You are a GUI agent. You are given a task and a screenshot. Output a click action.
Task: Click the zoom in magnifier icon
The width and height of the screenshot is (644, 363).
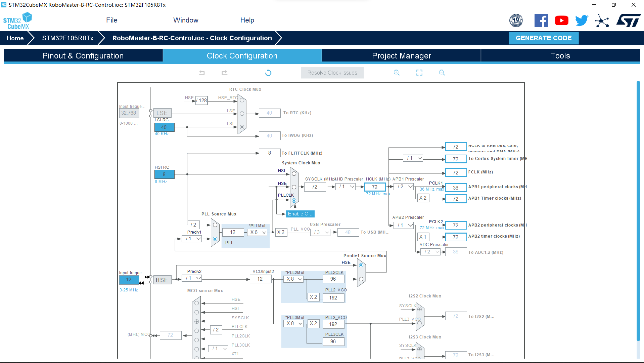tap(397, 73)
